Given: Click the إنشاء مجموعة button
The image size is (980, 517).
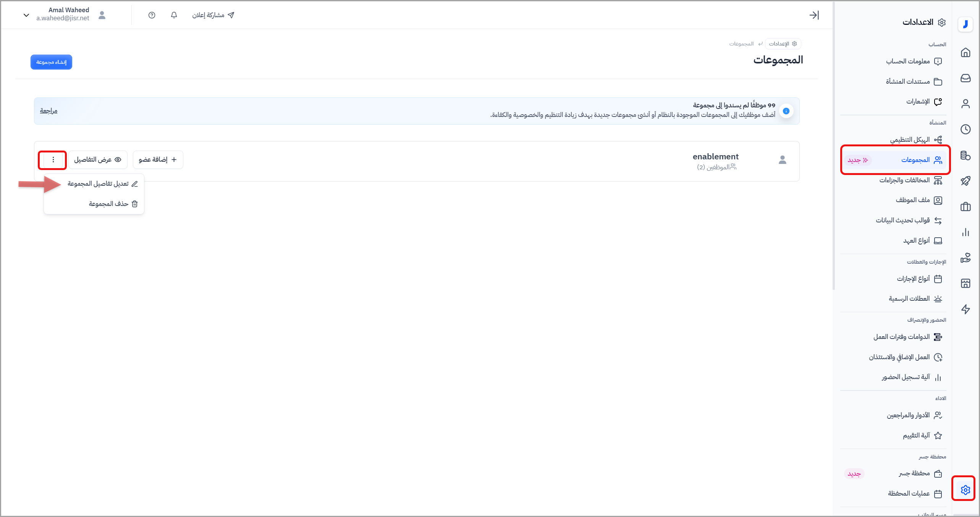Looking at the screenshot, I should coord(51,62).
